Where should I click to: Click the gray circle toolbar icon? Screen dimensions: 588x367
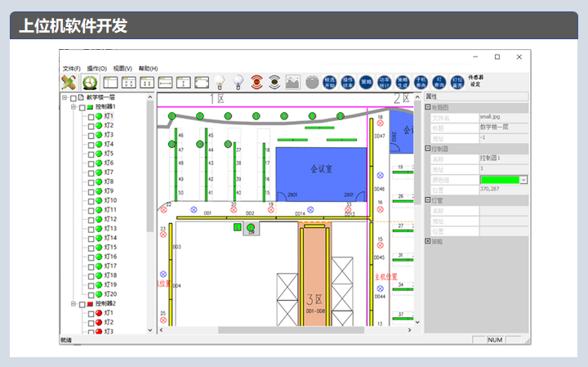click(x=312, y=82)
